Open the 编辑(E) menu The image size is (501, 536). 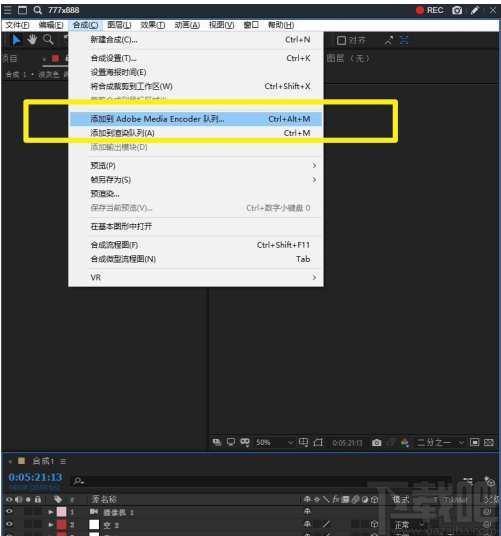pos(51,25)
